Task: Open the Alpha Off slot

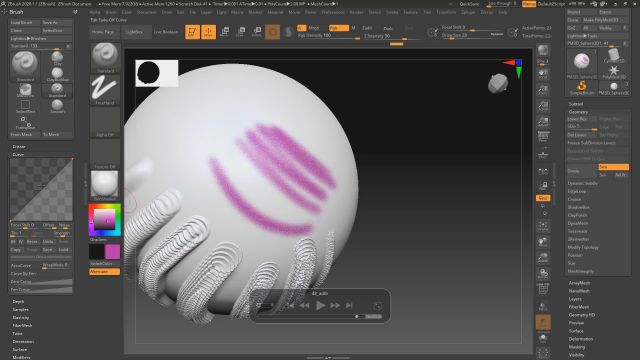Action: (105, 122)
